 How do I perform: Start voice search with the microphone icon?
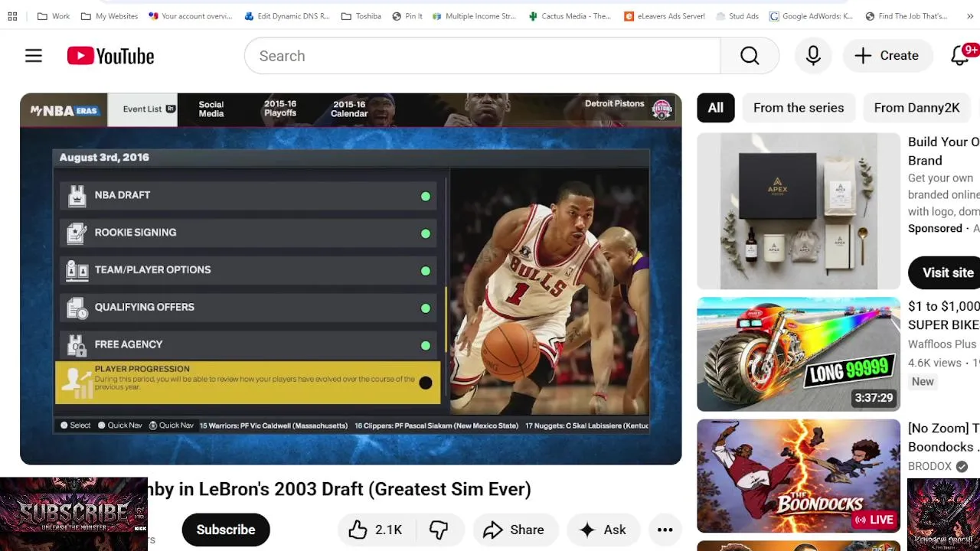(813, 56)
